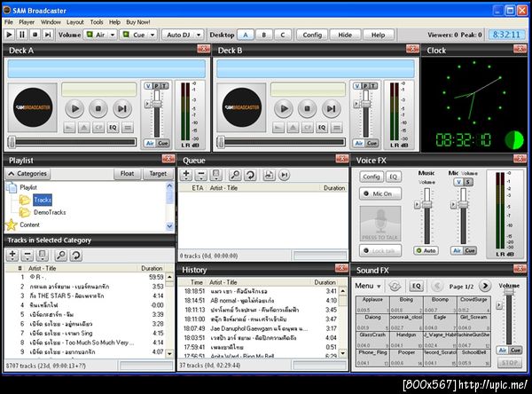Open the Sound FX Menu dropdown

[x=368, y=286]
